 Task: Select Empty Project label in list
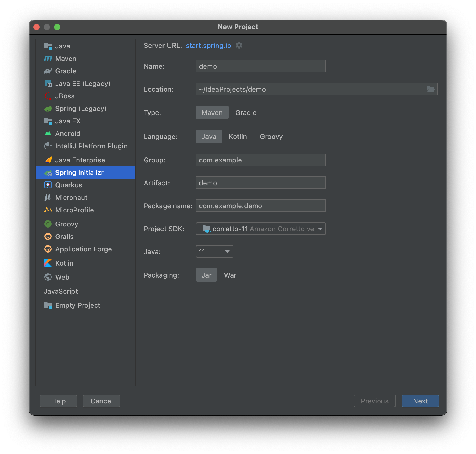(x=78, y=305)
